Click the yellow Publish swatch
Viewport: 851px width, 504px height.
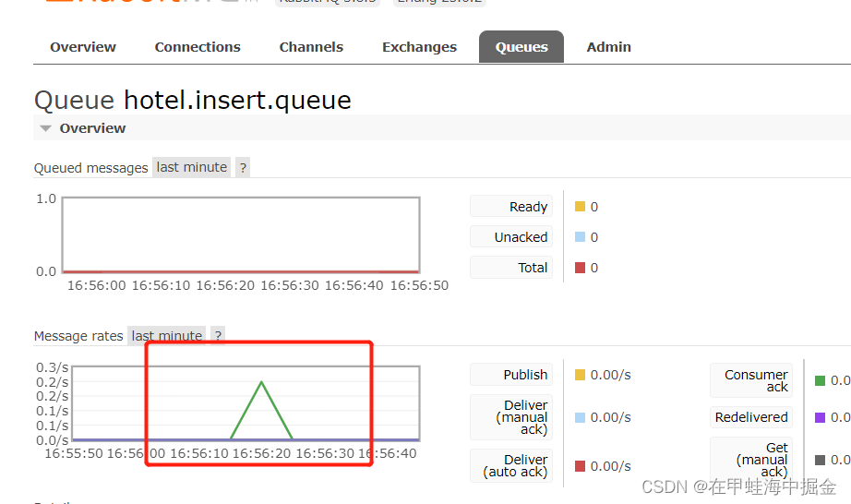[x=581, y=375]
